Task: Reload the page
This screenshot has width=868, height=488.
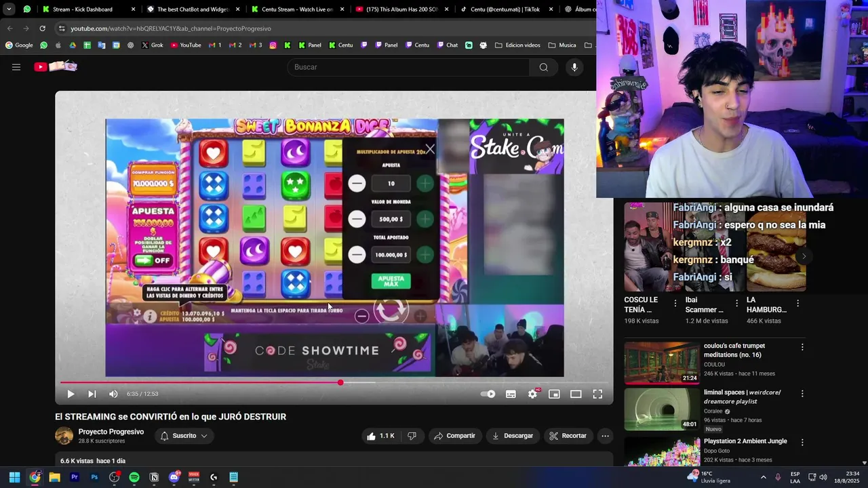Action: click(x=42, y=28)
